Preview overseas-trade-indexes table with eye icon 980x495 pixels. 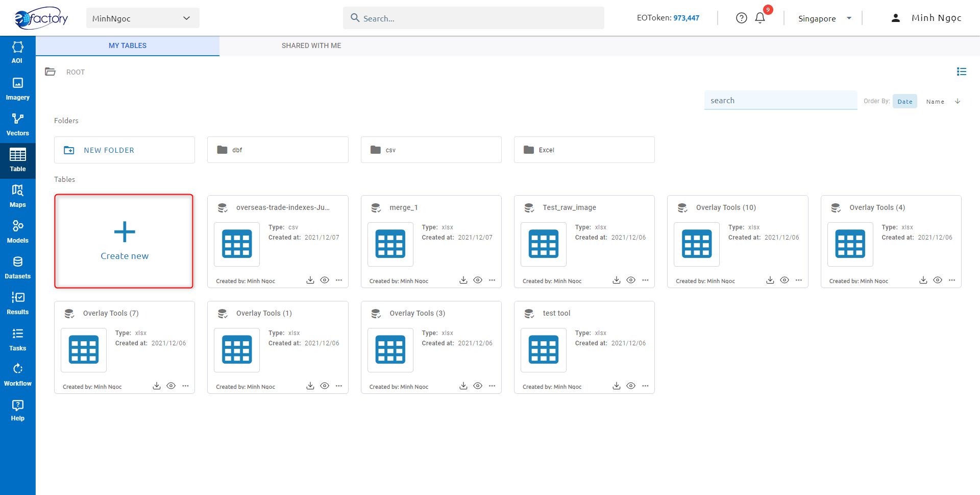[x=325, y=280]
